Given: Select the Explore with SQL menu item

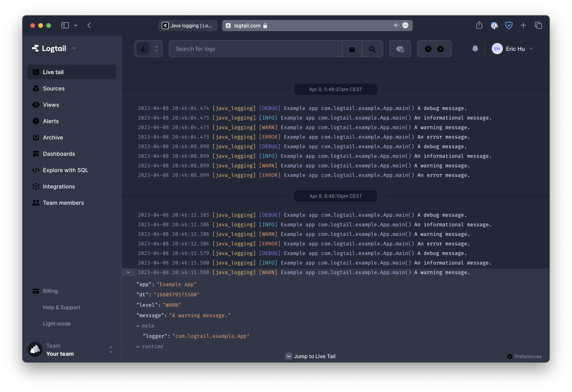Looking at the screenshot, I should point(65,170).
